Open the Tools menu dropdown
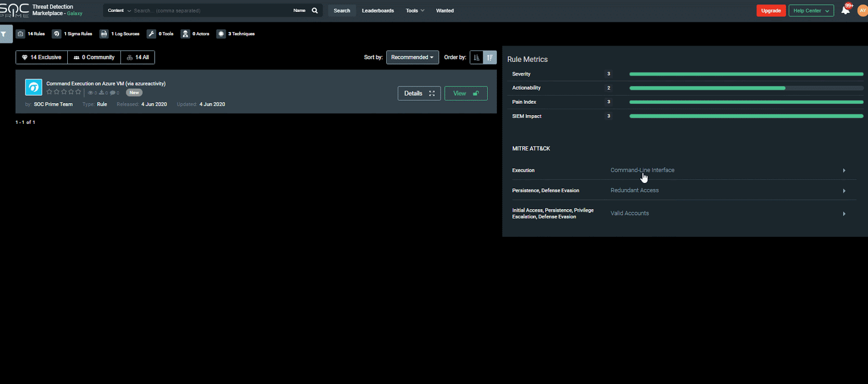The image size is (868, 384). pyautogui.click(x=415, y=10)
